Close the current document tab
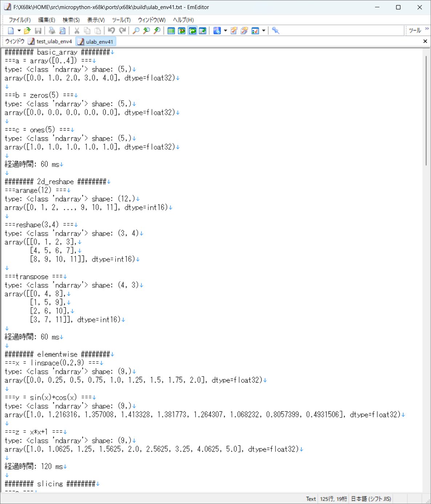 [x=425, y=41]
